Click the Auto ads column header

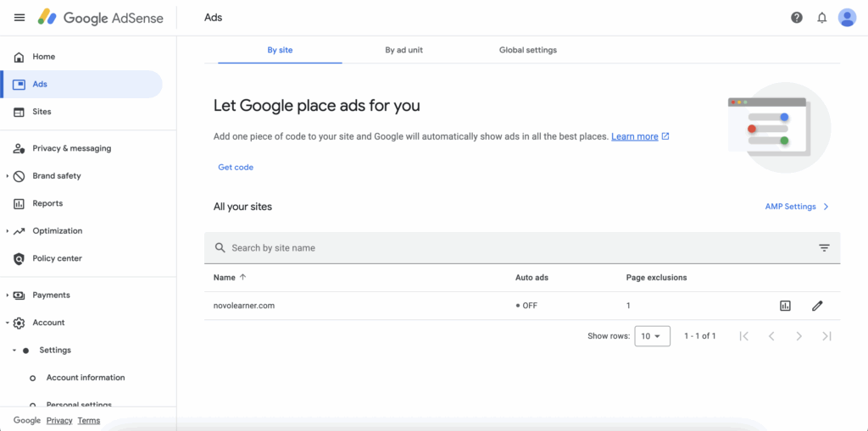click(532, 278)
